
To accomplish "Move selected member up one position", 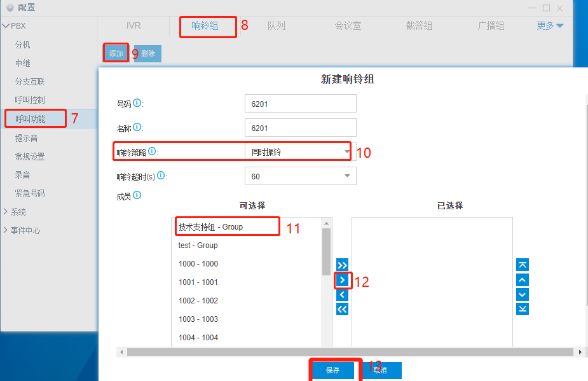I will [523, 280].
